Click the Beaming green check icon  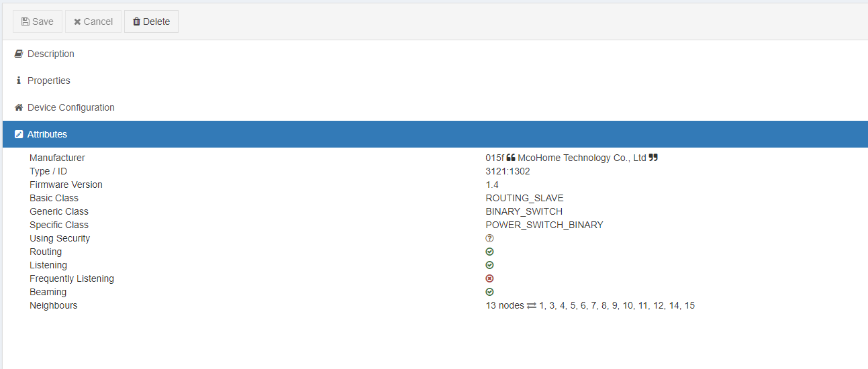coord(489,292)
